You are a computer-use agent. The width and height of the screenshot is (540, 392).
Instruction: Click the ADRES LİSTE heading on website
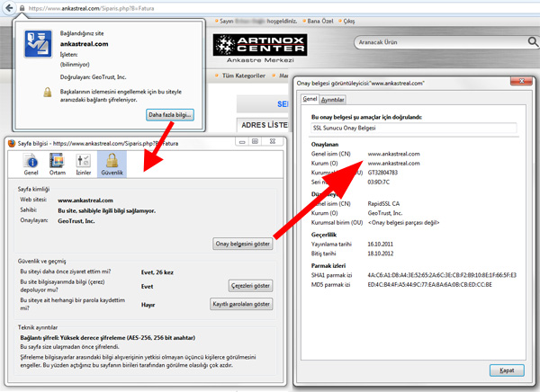pyautogui.click(x=265, y=125)
